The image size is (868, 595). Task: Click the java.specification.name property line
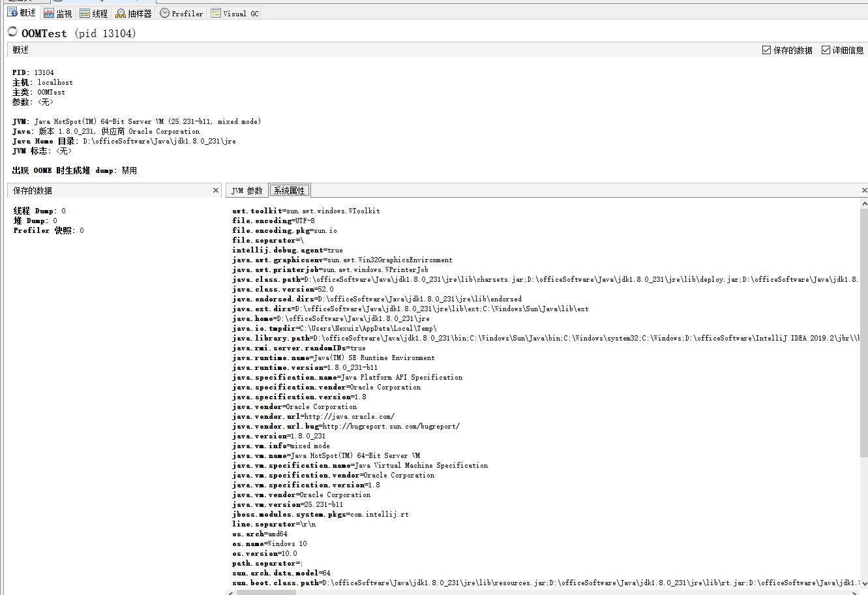pyautogui.click(x=348, y=377)
